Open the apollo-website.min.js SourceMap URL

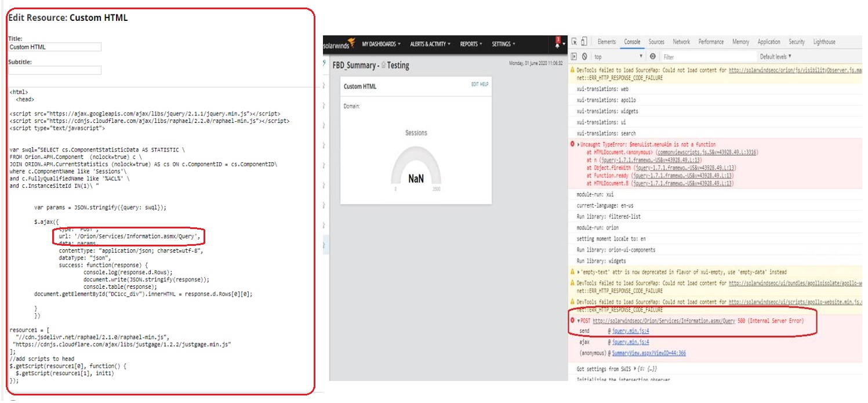click(x=795, y=302)
